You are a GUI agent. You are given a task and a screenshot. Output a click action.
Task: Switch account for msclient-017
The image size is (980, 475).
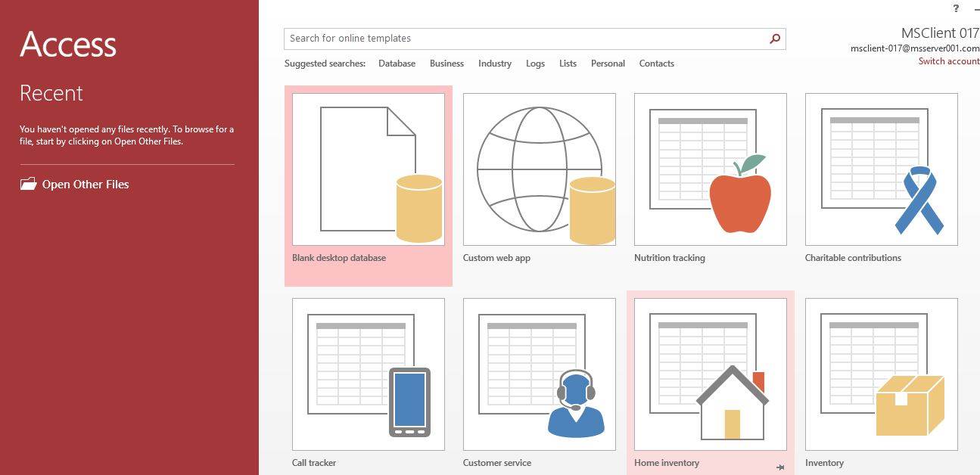click(948, 61)
